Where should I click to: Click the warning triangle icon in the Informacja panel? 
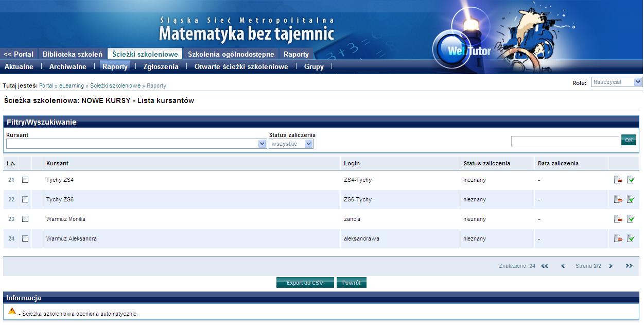tap(12, 311)
